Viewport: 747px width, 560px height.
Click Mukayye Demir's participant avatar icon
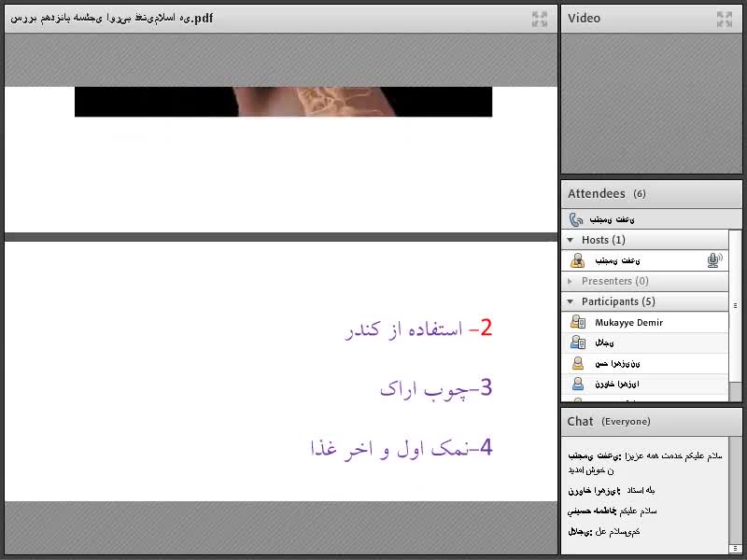577,322
